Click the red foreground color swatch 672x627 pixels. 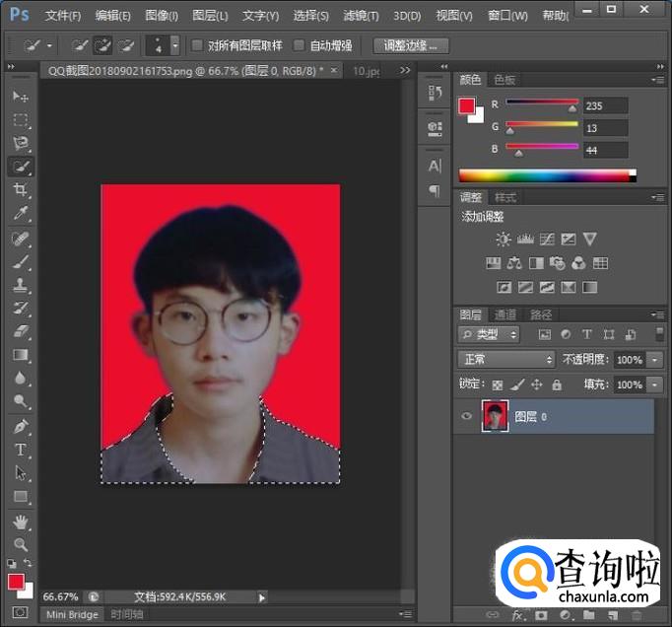[16, 582]
